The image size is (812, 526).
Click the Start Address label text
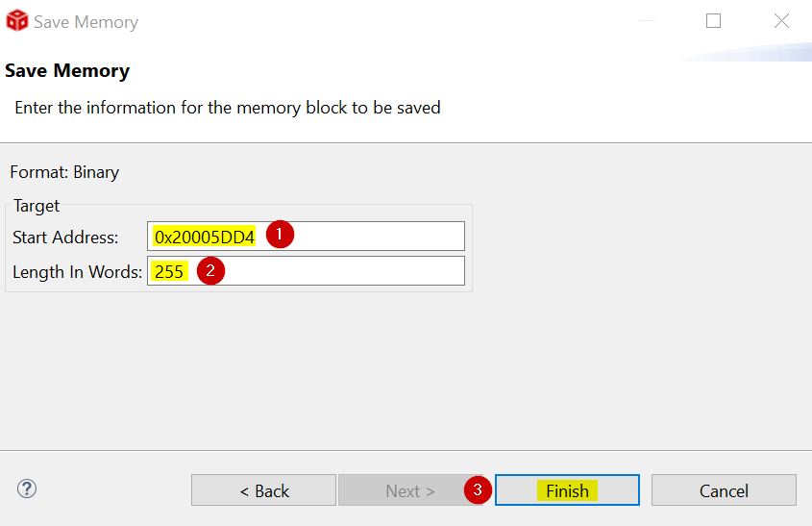click(x=65, y=237)
